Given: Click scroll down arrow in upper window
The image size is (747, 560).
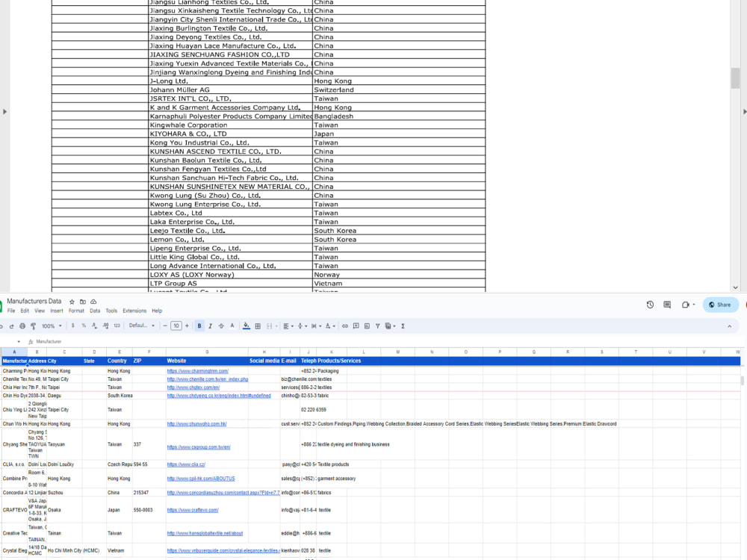Looking at the screenshot, I should click(x=735, y=287).
